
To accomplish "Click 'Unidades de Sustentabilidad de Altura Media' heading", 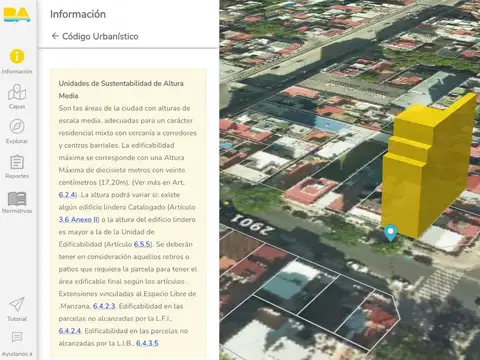I will [121, 89].
